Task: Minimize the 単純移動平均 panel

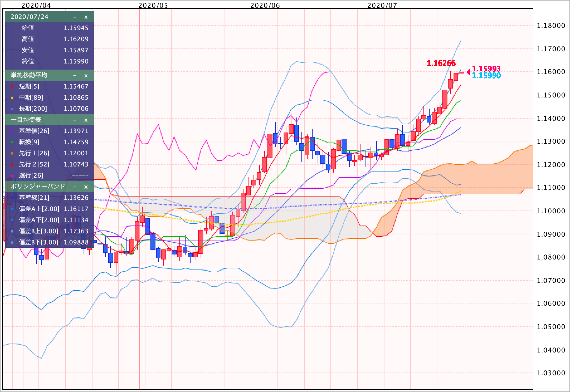Action: [x=75, y=75]
